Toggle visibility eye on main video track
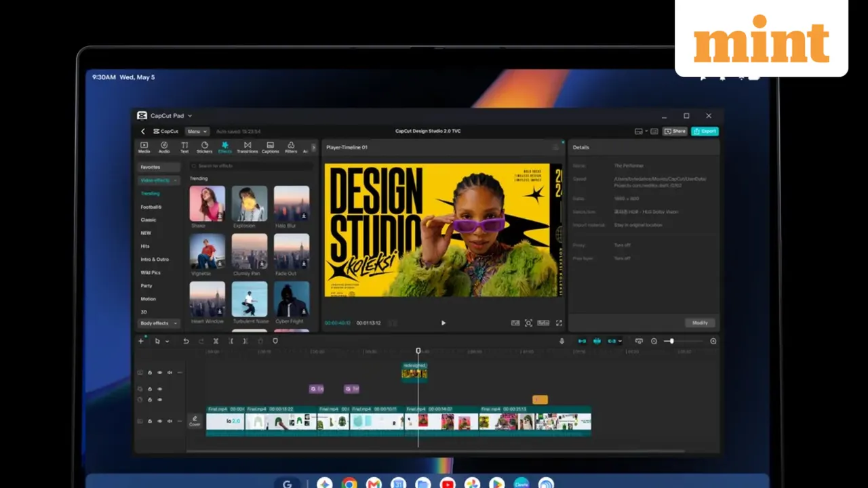 pyautogui.click(x=160, y=421)
